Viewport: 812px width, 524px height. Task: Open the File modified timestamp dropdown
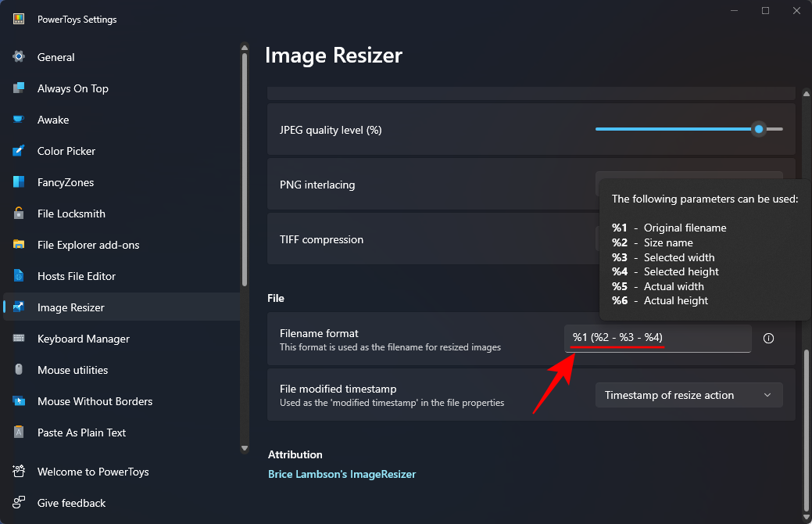pyautogui.click(x=689, y=395)
